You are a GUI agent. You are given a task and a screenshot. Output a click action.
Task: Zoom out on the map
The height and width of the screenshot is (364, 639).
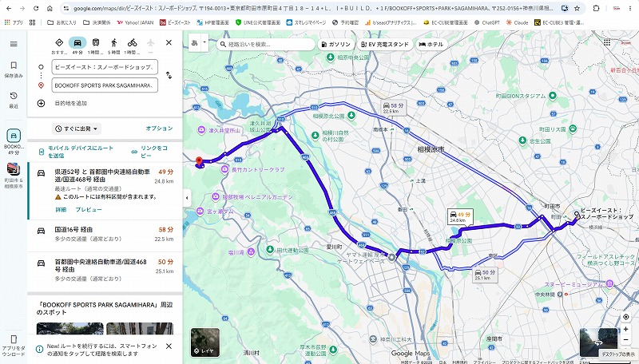(x=626, y=340)
